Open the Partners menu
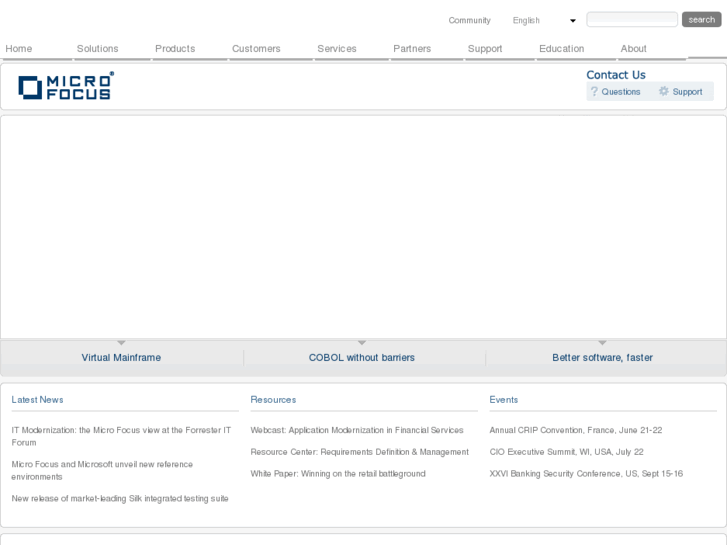Viewport: 727px width, 545px height. click(412, 49)
